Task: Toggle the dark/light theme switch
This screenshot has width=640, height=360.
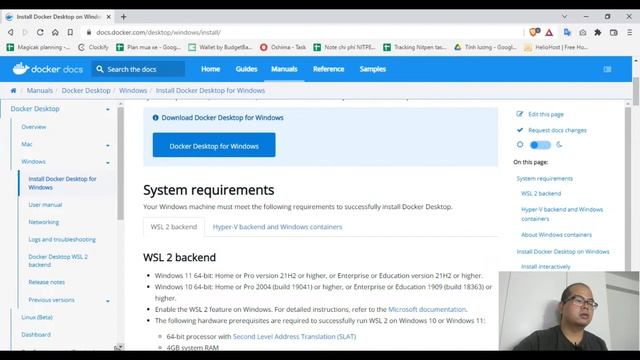Action: (540, 145)
